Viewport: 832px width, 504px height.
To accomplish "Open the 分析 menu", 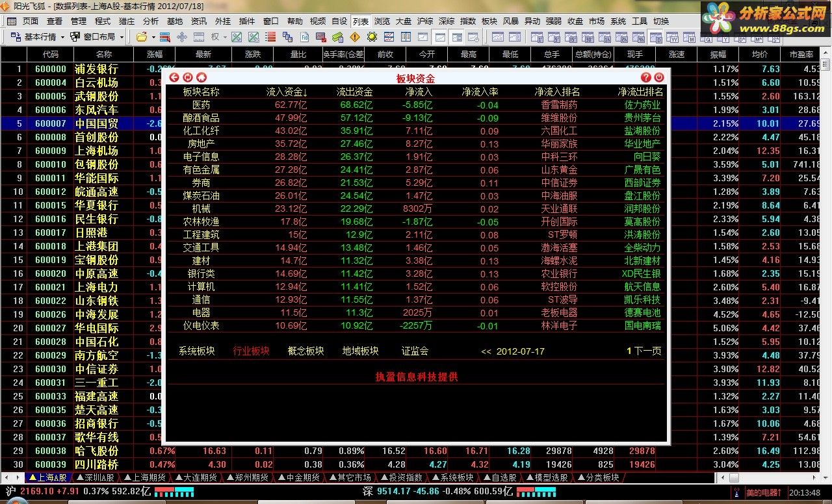I will (x=150, y=21).
